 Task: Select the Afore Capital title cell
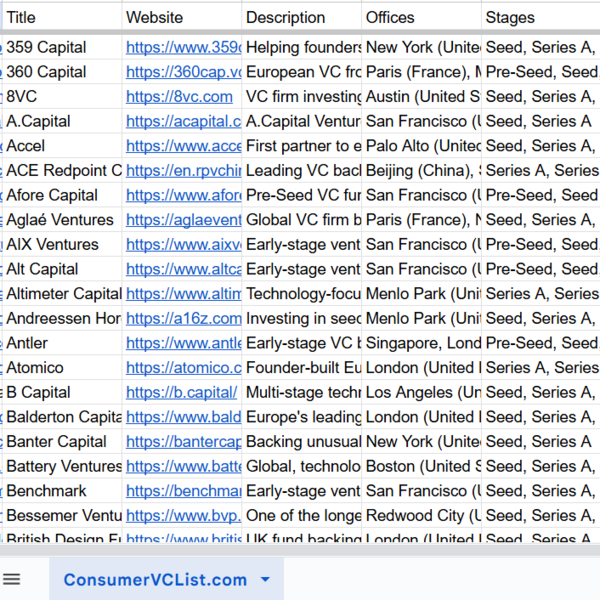tap(62, 195)
